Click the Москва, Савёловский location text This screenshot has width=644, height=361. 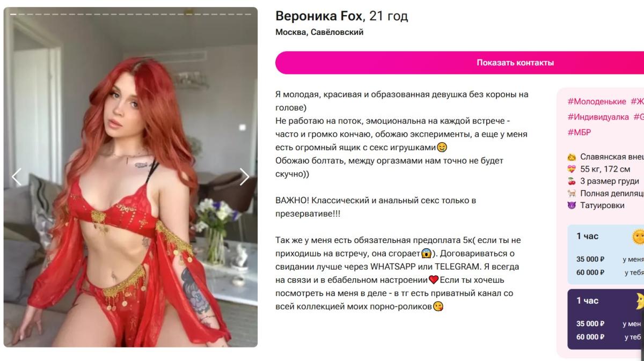319,32
